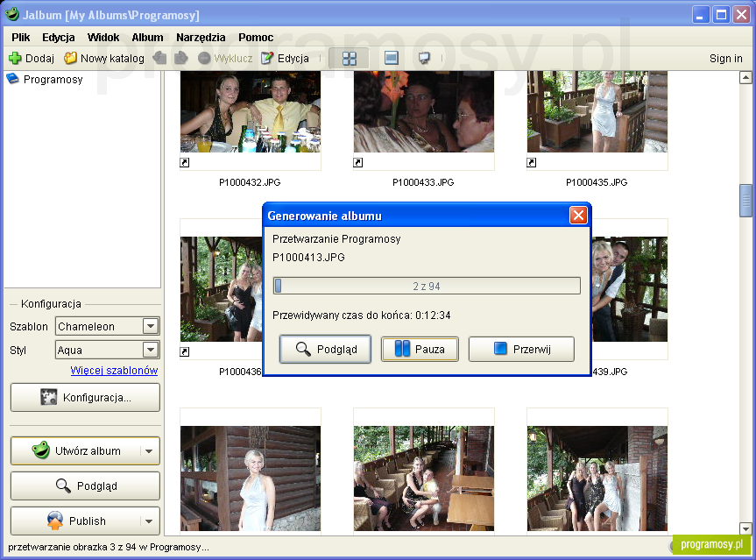
Task: Expand the Utwórz album dropdown arrow
Action: click(x=149, y=451)
